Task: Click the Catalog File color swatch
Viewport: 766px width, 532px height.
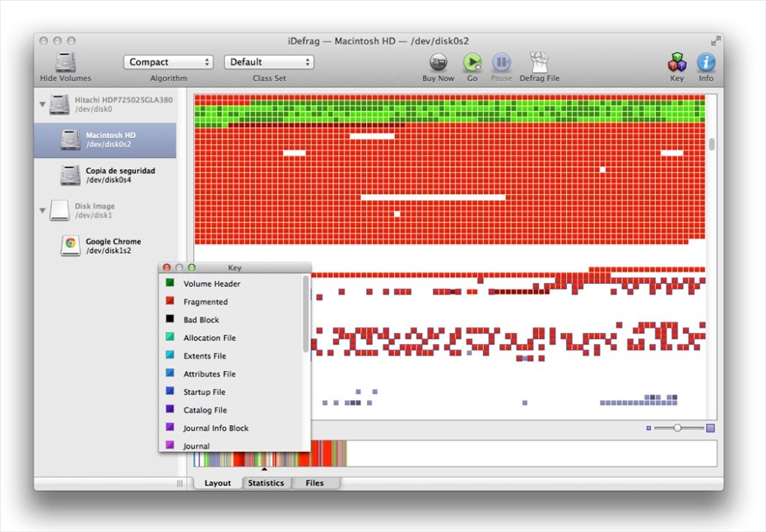Action: [170, 409]
